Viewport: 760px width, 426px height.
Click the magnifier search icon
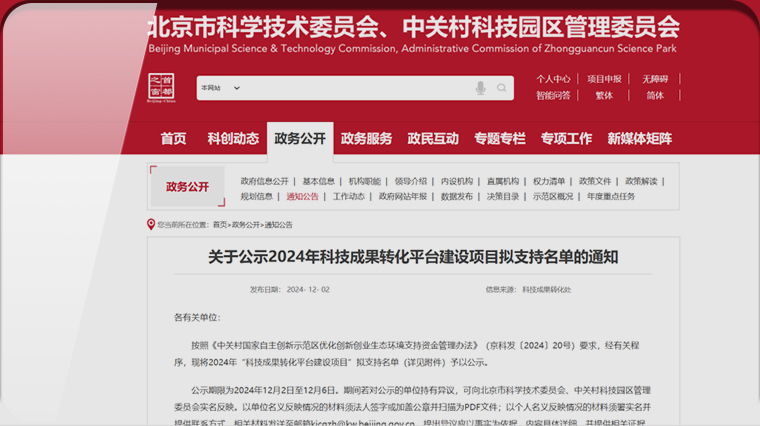[502, 88]
